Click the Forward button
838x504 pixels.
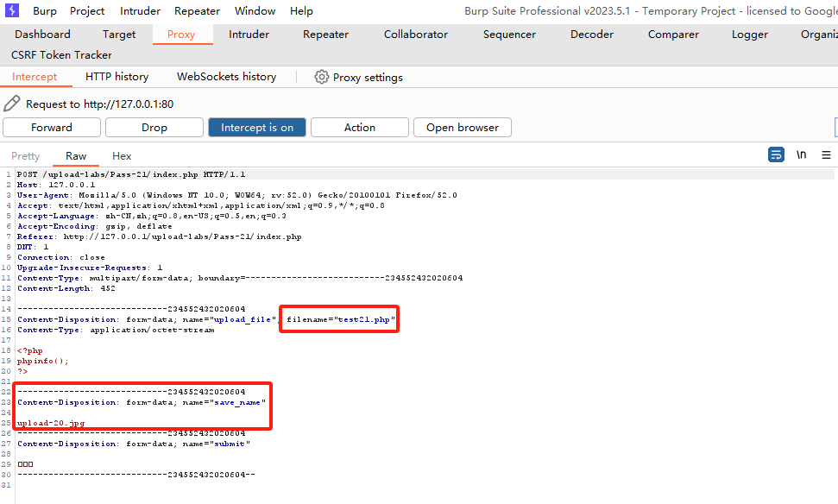tap(52, 127)
